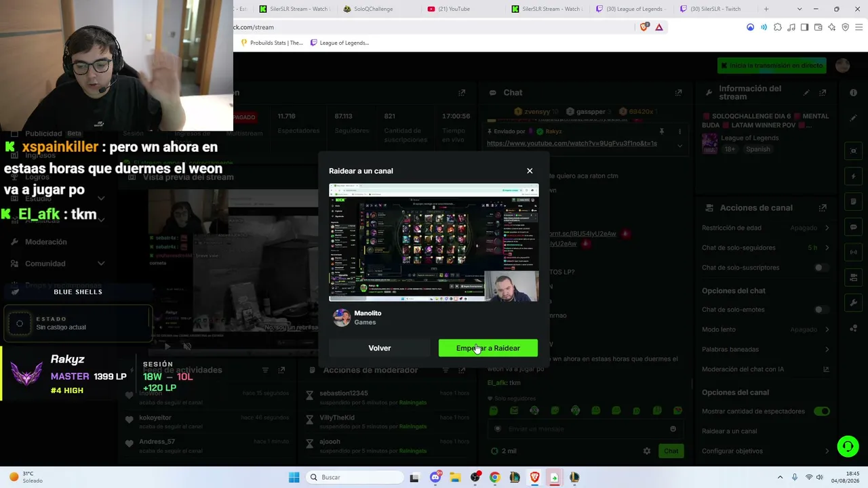The image size is (868, 488).
Task: Toggle Chat de solo-suscriptores switch
Action: [821, 268]
